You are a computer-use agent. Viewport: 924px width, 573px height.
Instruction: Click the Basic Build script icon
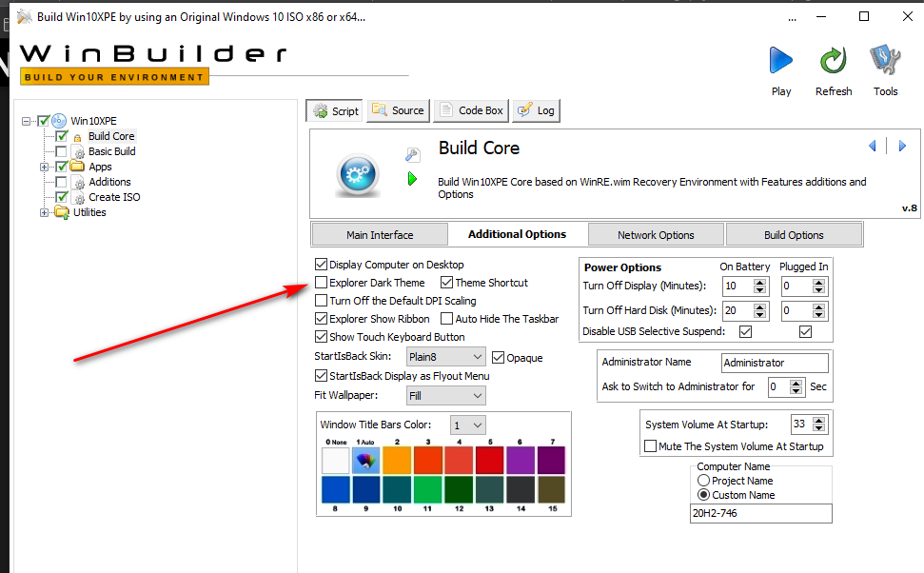click(x=78, y=151)
